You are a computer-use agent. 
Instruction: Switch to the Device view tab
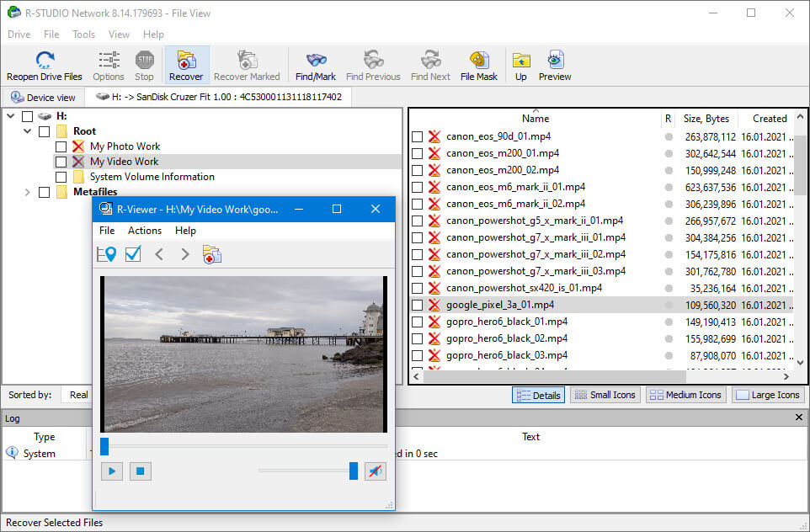pos(44,98)
